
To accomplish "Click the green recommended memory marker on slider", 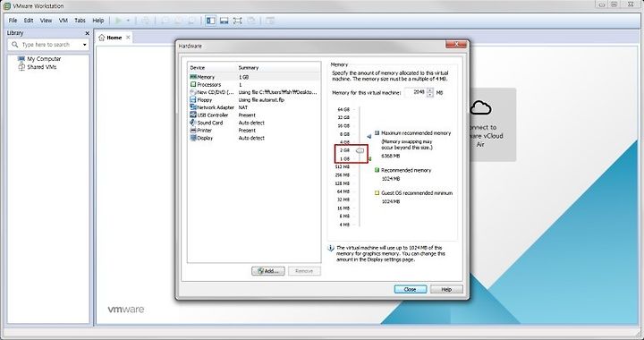I will [x=369, y=159].
